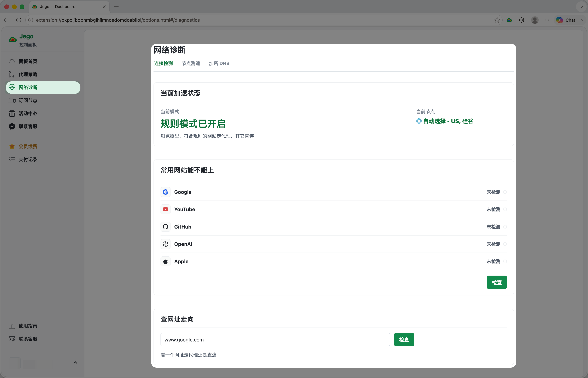The height and width of the screenshot is (378, 588).
Task: Click 检查 button next to URL field
Action: [x=404, y=340]
